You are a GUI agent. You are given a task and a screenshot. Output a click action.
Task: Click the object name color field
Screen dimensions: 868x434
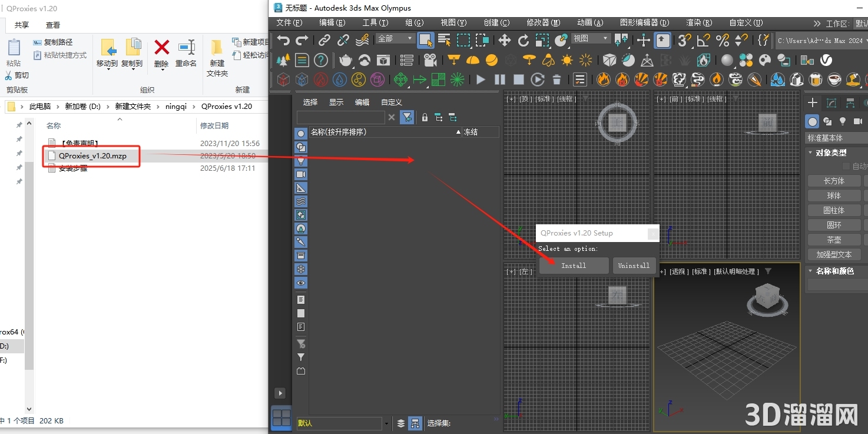837,285
